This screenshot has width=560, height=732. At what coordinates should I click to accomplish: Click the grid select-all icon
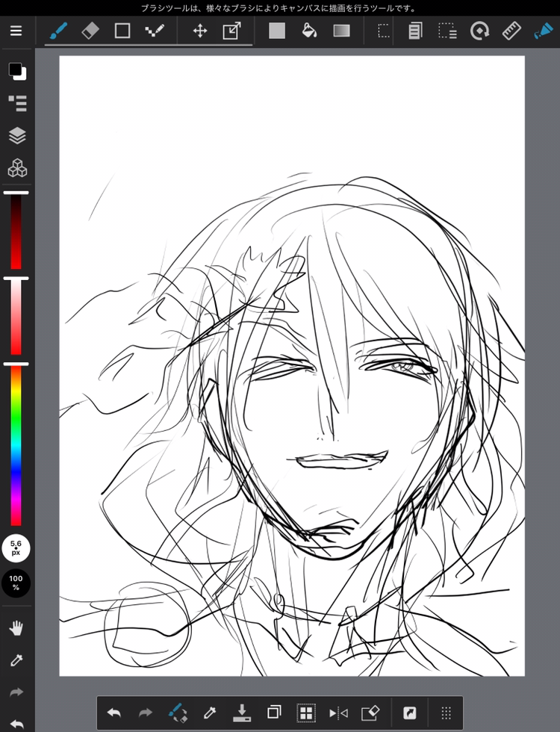tap(306, 713)
